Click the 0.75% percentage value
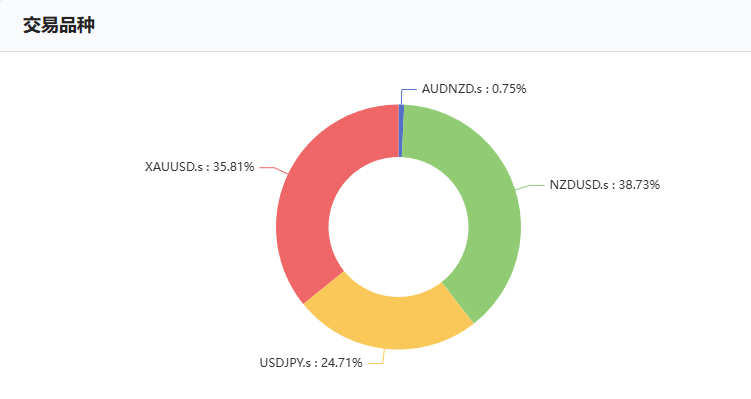 (509, 89)
